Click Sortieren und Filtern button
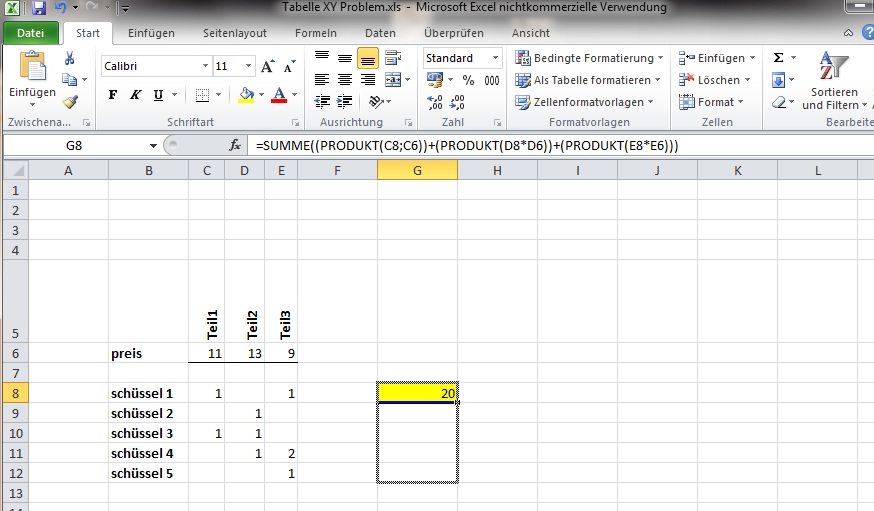 tap(834, 81)
